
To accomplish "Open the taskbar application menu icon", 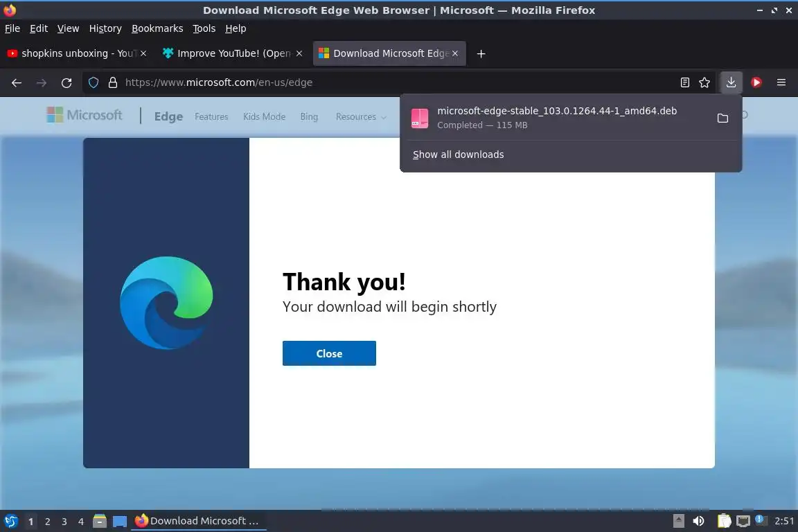I will point(10,521).
